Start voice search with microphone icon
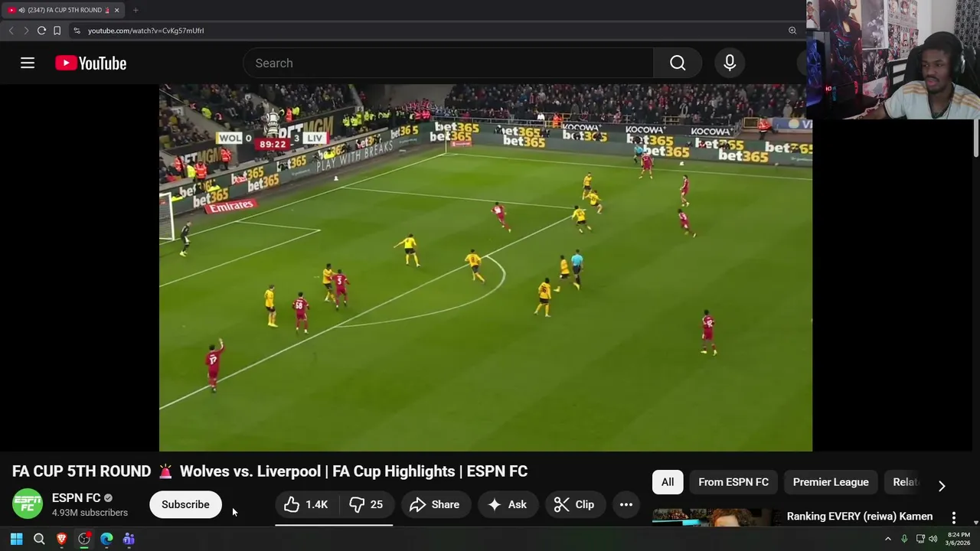This screenshot has width=980, height=551. point(730,63)
